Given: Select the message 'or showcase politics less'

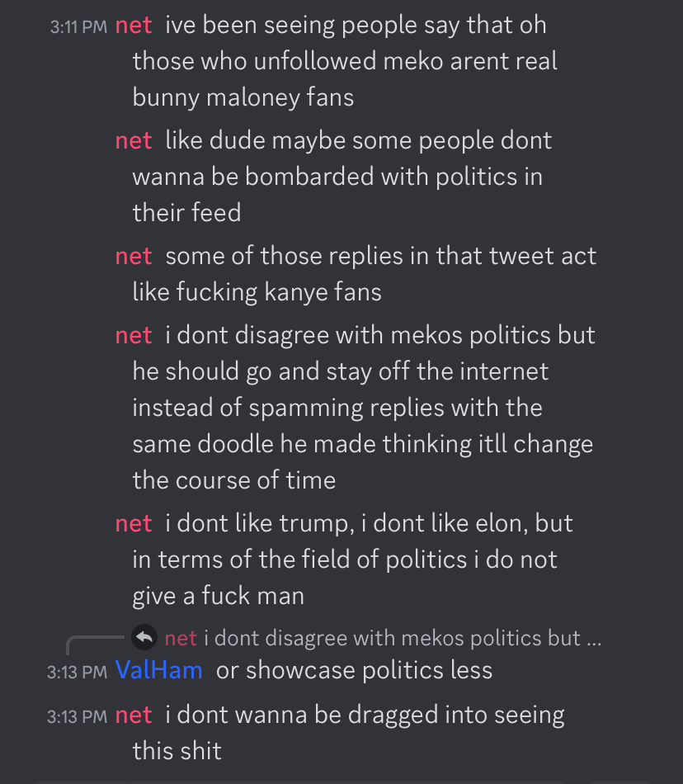Looking at the screenshot, I should pyautogui.click(x=354, y=670).
